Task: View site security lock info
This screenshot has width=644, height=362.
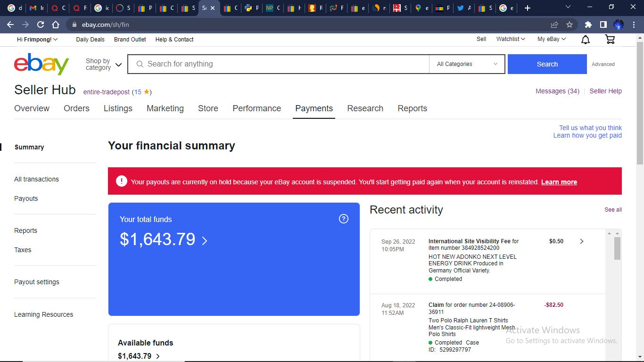Action: (74, 25)
